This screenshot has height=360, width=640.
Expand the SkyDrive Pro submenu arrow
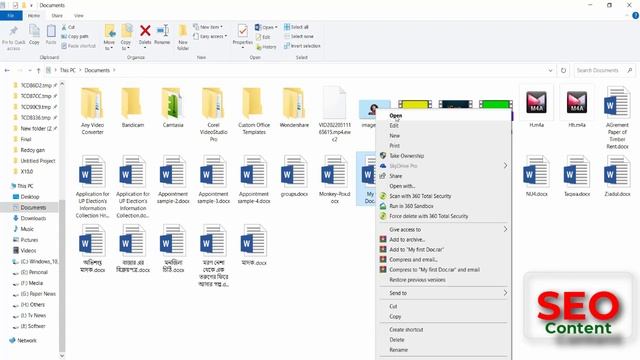point(505,166)
